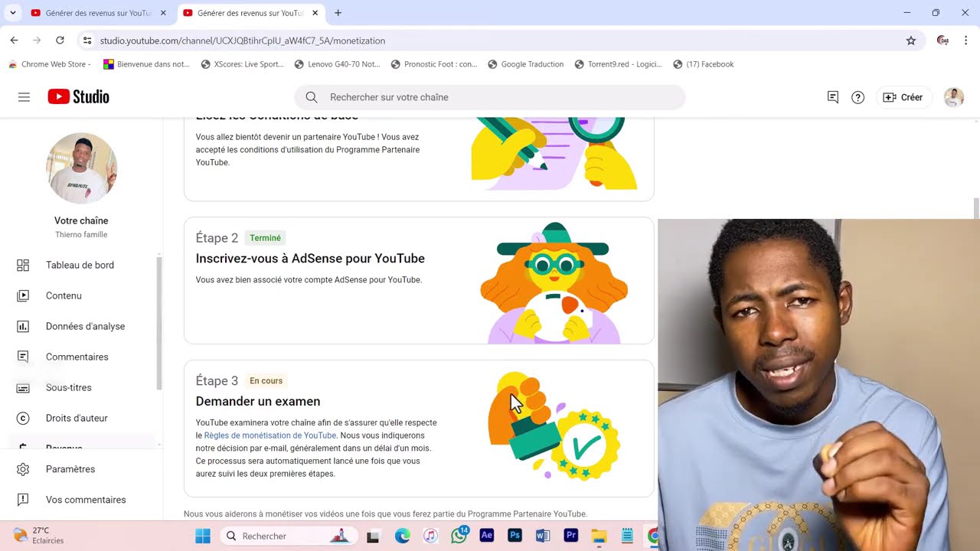This screenshot has height=551, width=980.
Task: Bookmark this page with the star icon
Action: tap(911, 41)
